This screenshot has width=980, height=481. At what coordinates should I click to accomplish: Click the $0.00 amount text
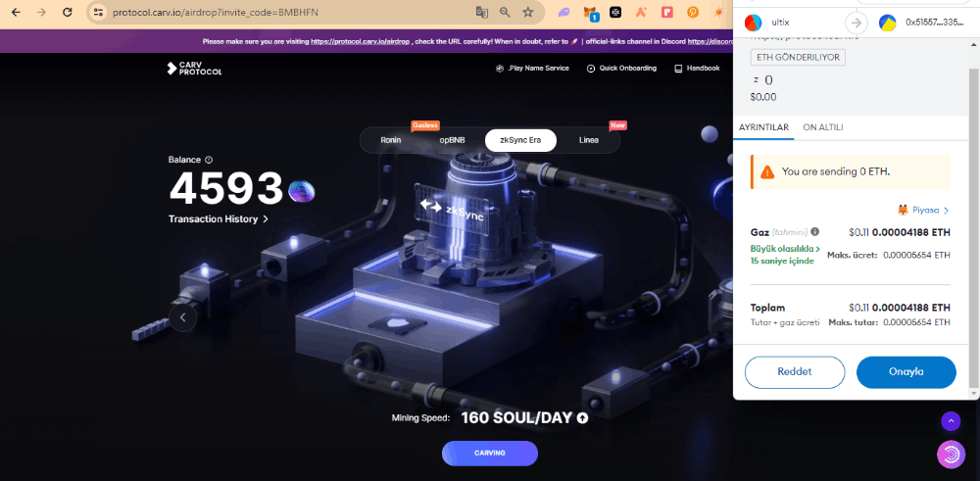(763, 97)
